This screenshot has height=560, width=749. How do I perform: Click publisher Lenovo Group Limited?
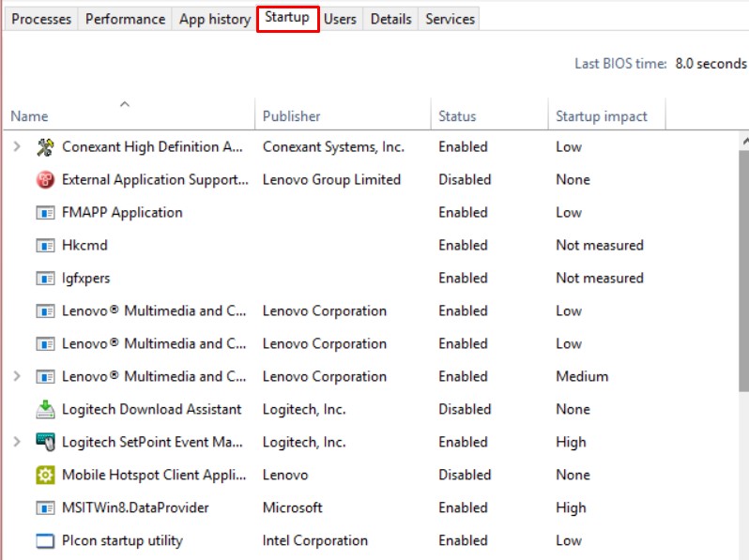[x=331, y=179]
